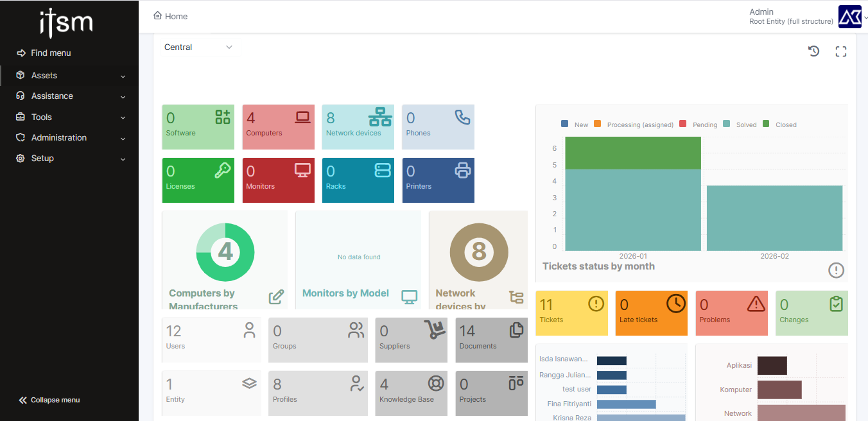The image size is (868, 421).
Task: Click the Printers printer icon
Action: (x=462, y=170)
